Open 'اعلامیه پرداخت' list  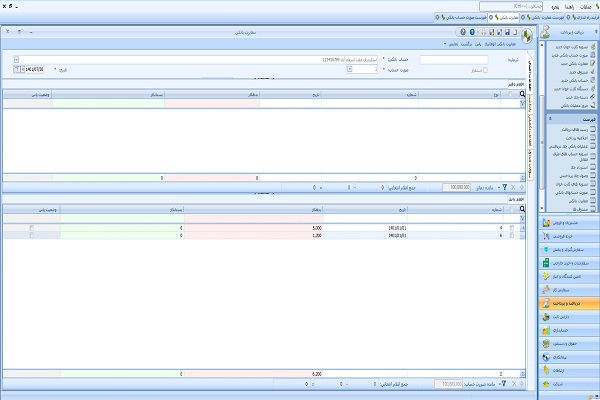(x=579, y=138)
